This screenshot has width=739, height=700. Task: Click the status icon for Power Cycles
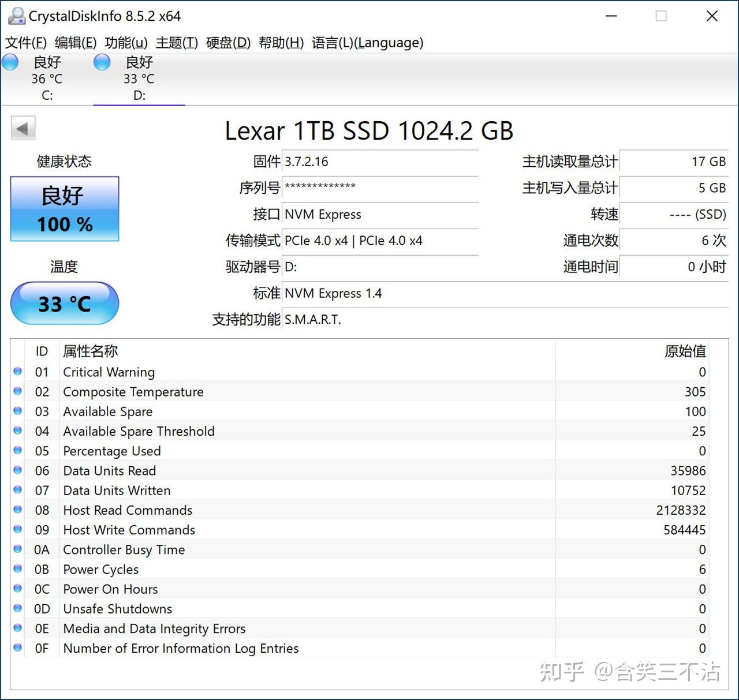tap(17, 569)
